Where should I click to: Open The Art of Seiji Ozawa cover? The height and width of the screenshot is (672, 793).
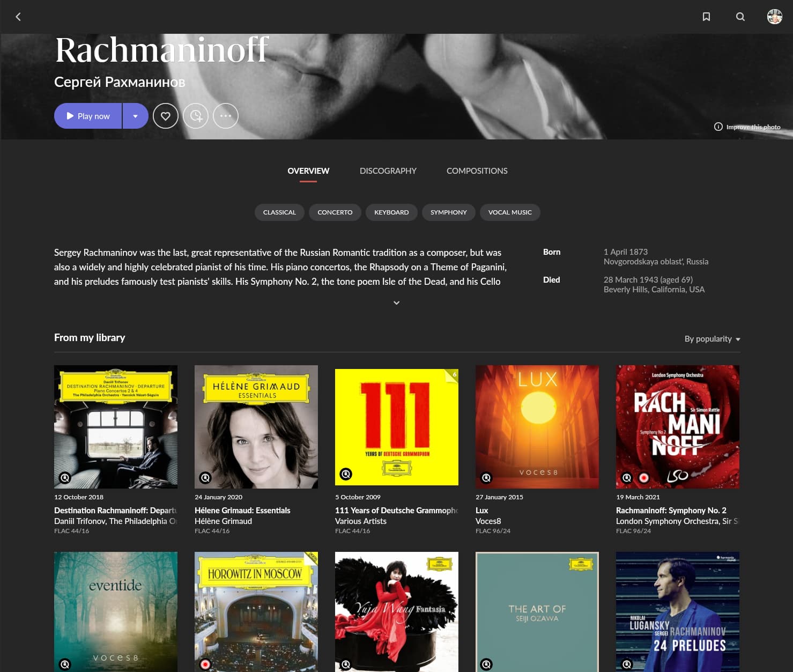click(x=537, y=612)
